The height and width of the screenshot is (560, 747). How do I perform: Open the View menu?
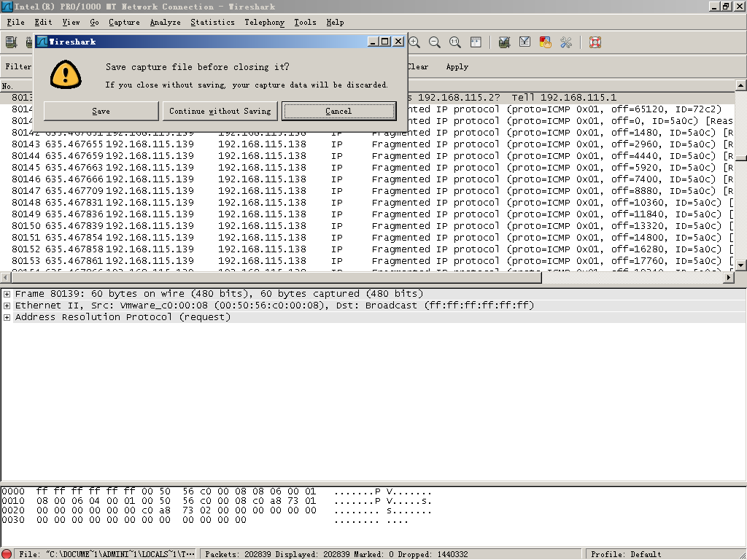tap(71, 23)
